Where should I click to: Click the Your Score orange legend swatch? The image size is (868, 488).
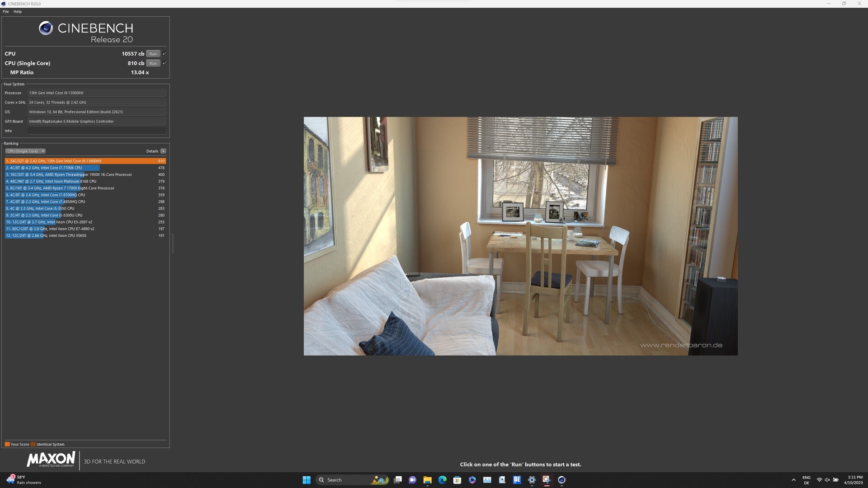[x=7, y=444]
